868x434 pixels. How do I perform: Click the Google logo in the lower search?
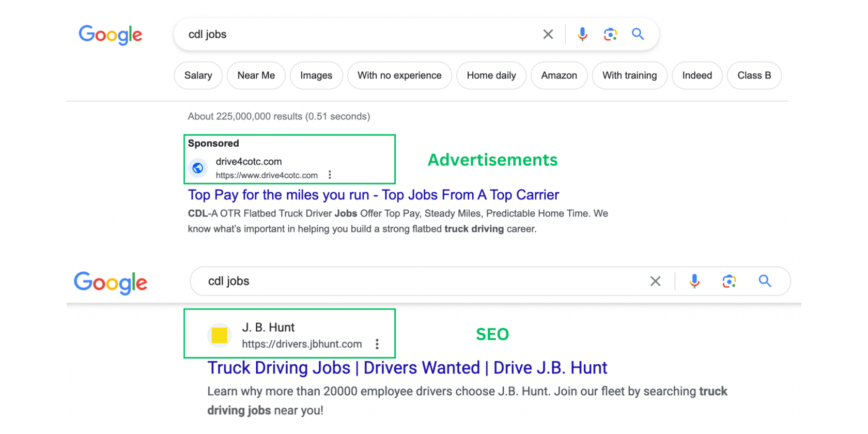tap(111, 283)
